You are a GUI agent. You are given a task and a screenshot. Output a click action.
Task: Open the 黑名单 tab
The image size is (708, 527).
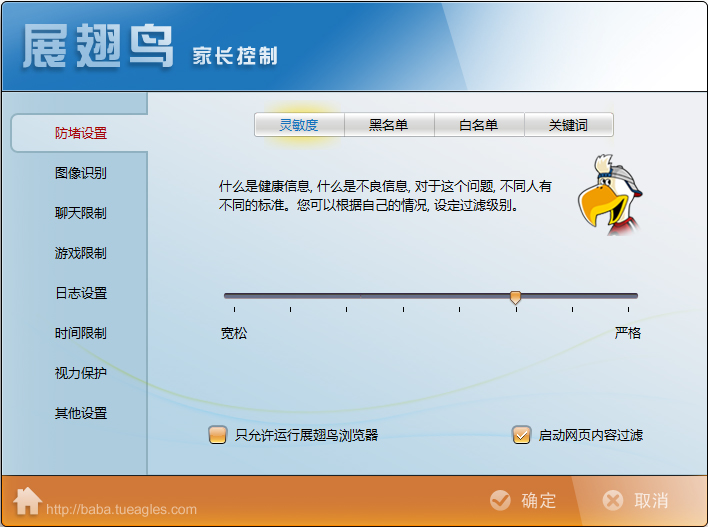(x=389, y=125)
